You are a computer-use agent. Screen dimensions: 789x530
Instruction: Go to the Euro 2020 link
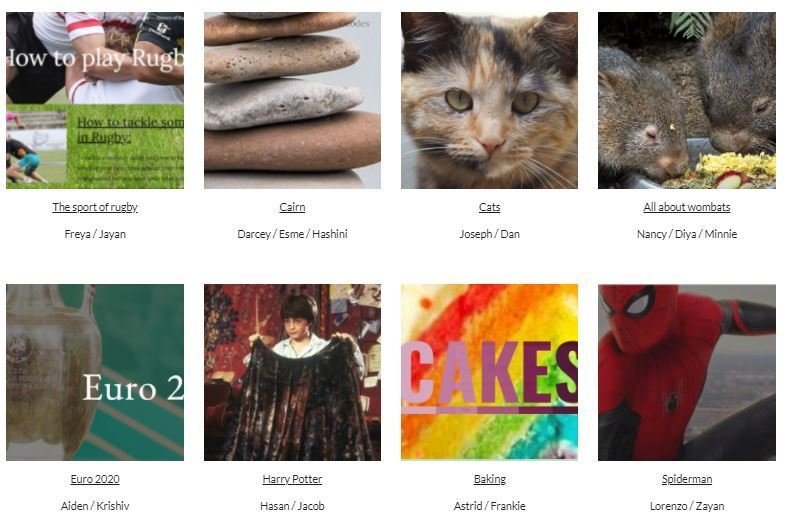(95, 479)
